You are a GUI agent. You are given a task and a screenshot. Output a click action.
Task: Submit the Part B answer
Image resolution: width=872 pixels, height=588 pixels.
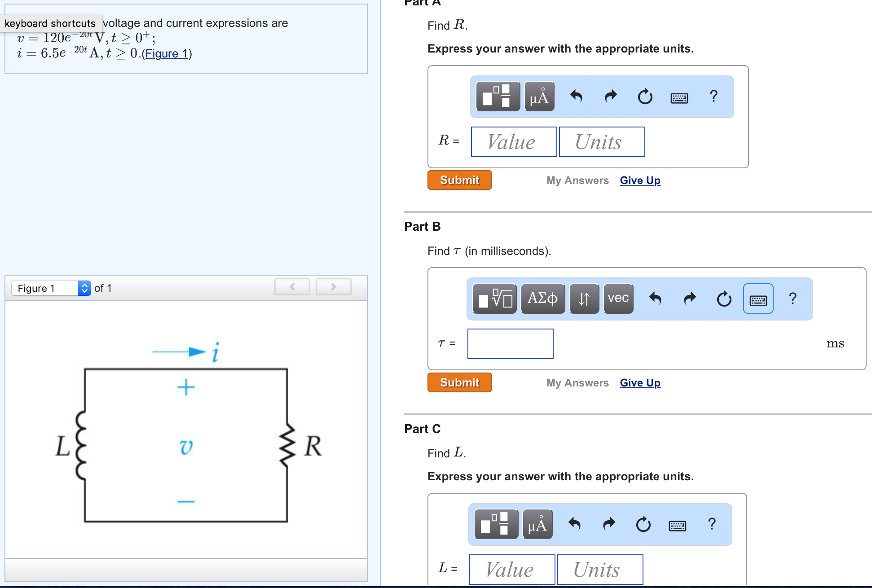click(459, 382)
